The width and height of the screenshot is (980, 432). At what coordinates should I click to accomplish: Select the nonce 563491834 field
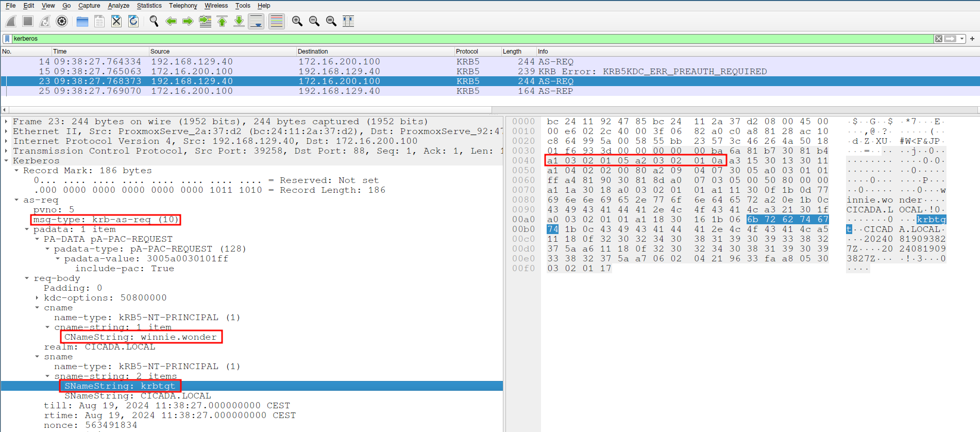tap(91, 425)
